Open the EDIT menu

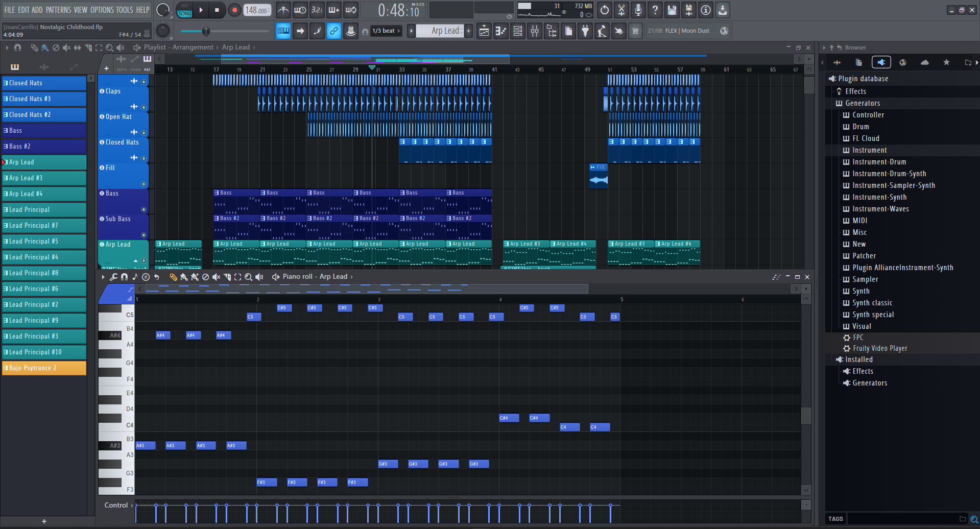tap(23, 10)
